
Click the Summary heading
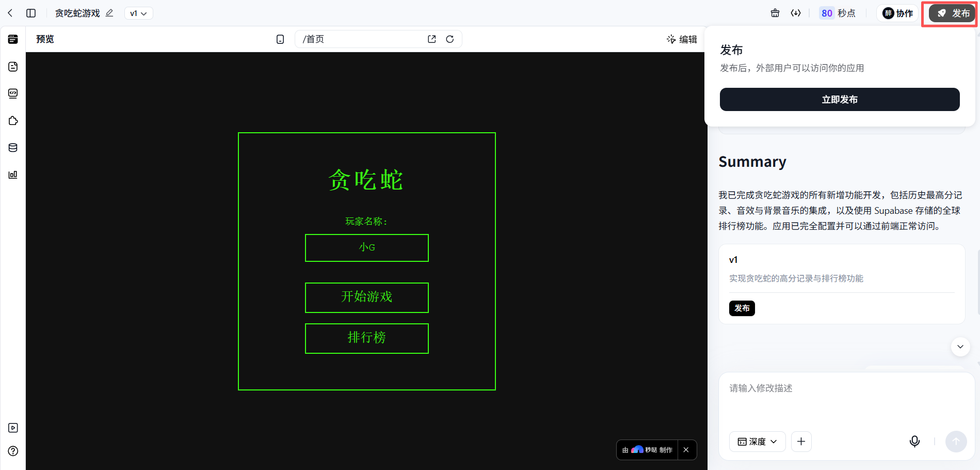(x=752, y=162)
